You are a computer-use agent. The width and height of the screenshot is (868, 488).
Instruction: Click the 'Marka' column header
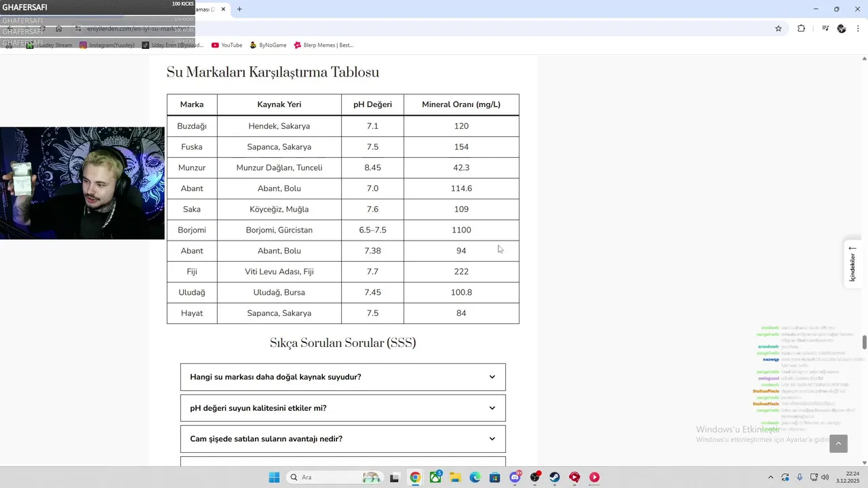[x=192, y=104]
